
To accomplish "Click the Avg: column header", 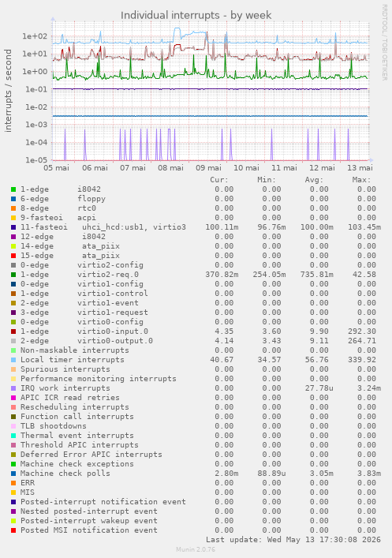I will click(314, 180).
